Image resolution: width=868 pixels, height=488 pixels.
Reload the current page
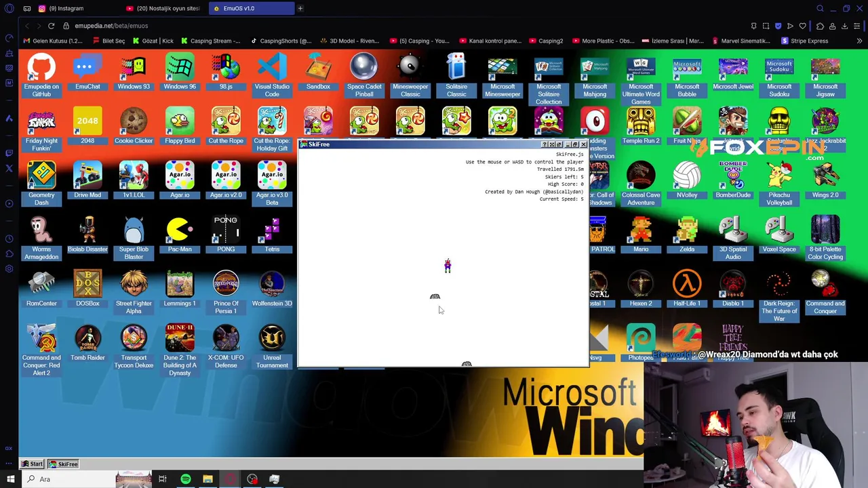tap(51, 26)
